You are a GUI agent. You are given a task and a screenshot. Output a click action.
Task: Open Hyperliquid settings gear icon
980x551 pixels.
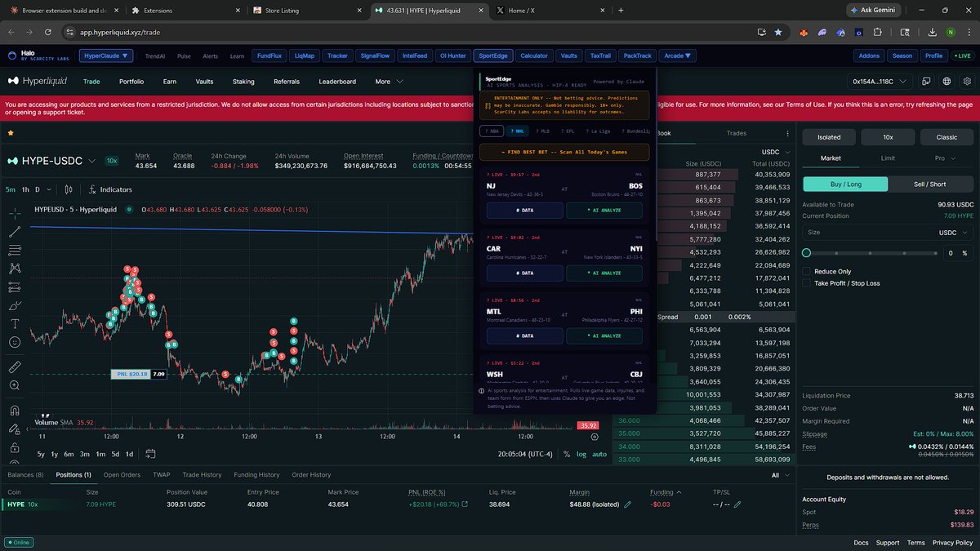point(967,82)
